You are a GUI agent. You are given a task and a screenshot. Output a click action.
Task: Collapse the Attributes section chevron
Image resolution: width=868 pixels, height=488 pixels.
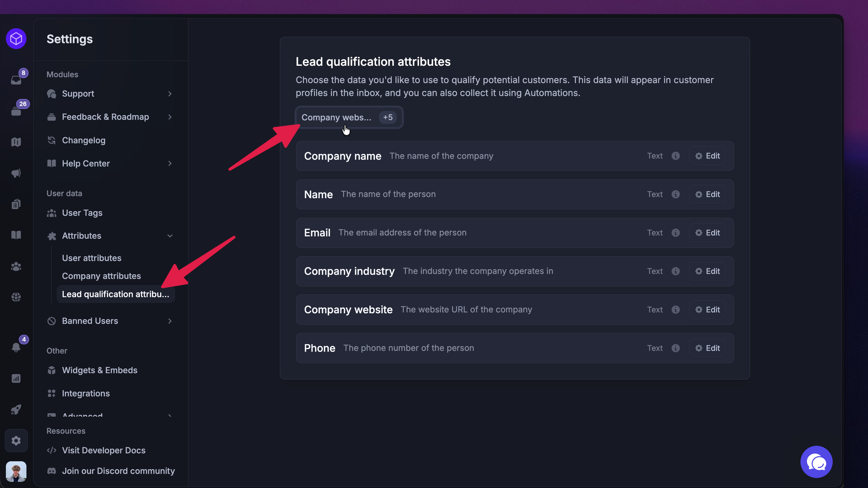pyautogui.click(x=170, y=236)
